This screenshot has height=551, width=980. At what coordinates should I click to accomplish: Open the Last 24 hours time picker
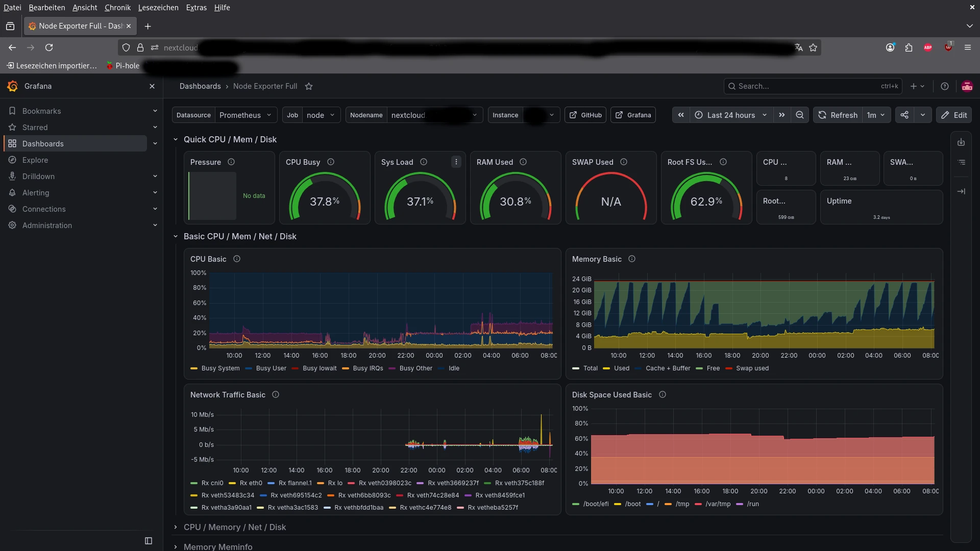tap(731, 115)
